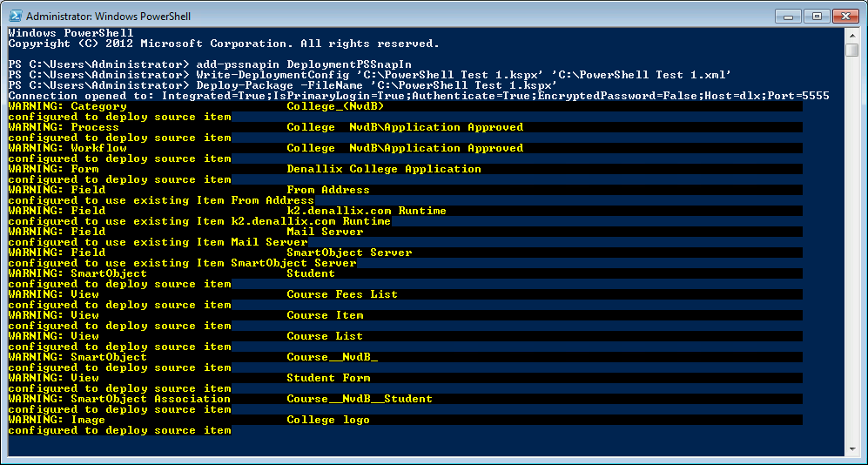The width and height of the screenshot is (868, 465).
Task: Click the 'Course Fees List' view name
Action: 341,294
